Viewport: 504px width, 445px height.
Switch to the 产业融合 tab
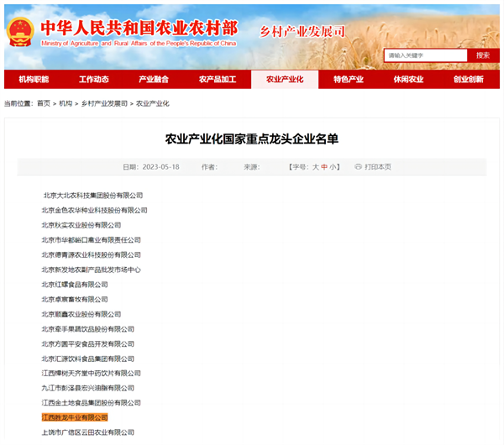(x=154, y=80)
